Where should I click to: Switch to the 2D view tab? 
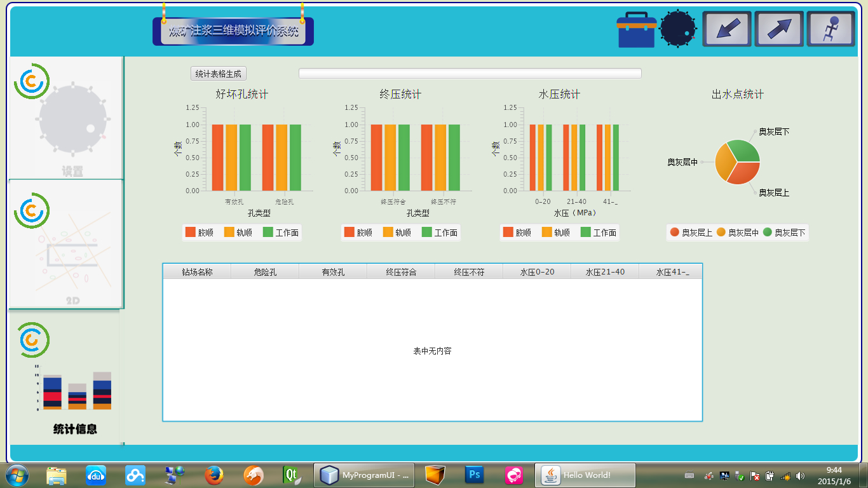(x=66, y=244)
